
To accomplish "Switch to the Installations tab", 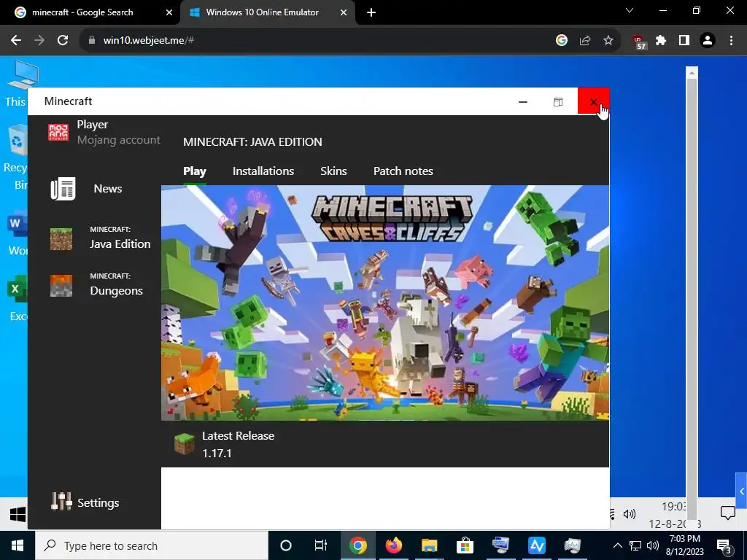I will coord(263,171).
